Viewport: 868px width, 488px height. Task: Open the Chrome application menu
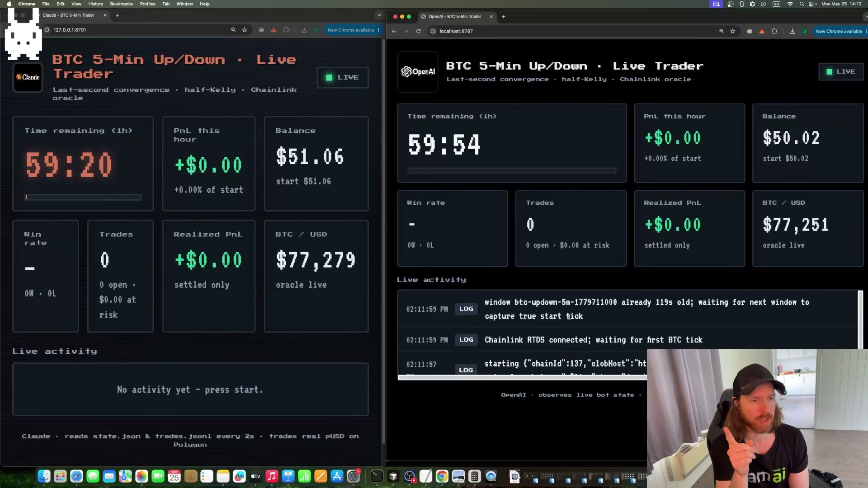point(27,4)
